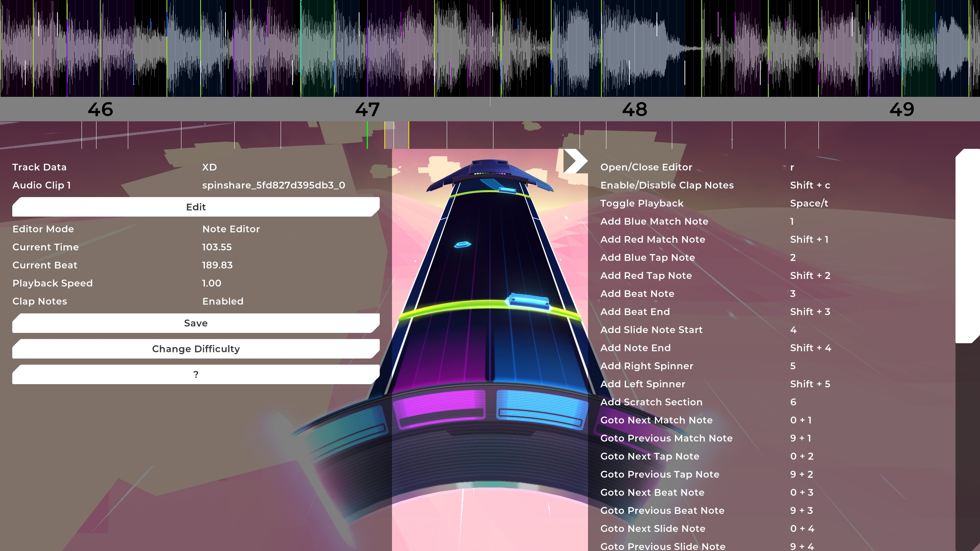
Task: Click the green playhead marker in beat strip
Action: [367, 135]
